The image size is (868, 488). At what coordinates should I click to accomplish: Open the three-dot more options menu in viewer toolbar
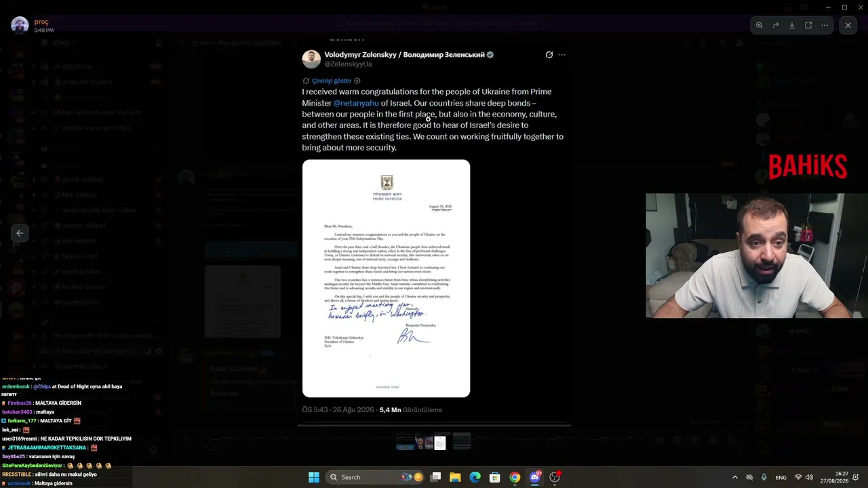tap(825, 25)
